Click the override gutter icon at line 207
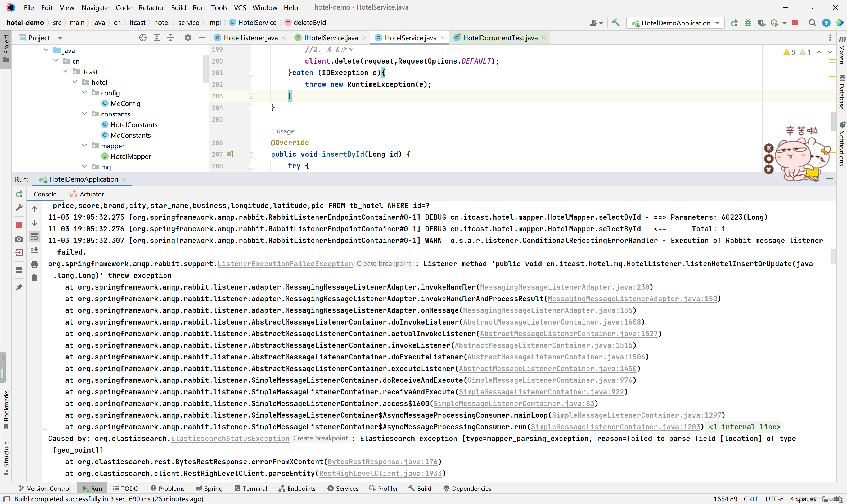This screenshot has height=504, width=847. (x=231, y=154)
